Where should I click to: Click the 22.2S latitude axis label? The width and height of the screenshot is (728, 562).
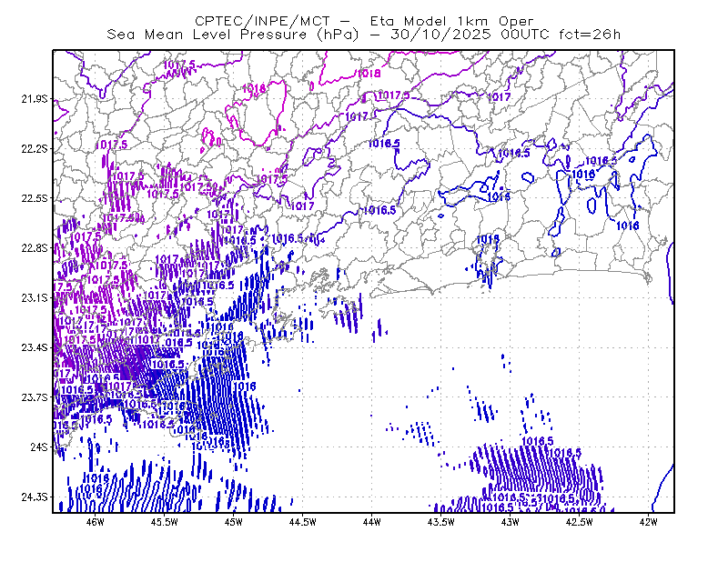[x=35, y=148]
